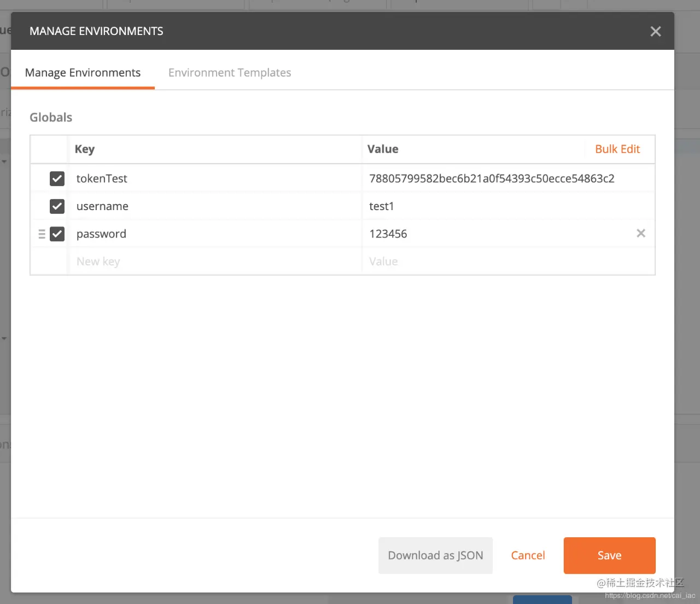Download globals as JSON
Screen dimensions: 700x604
click(435, 555)
